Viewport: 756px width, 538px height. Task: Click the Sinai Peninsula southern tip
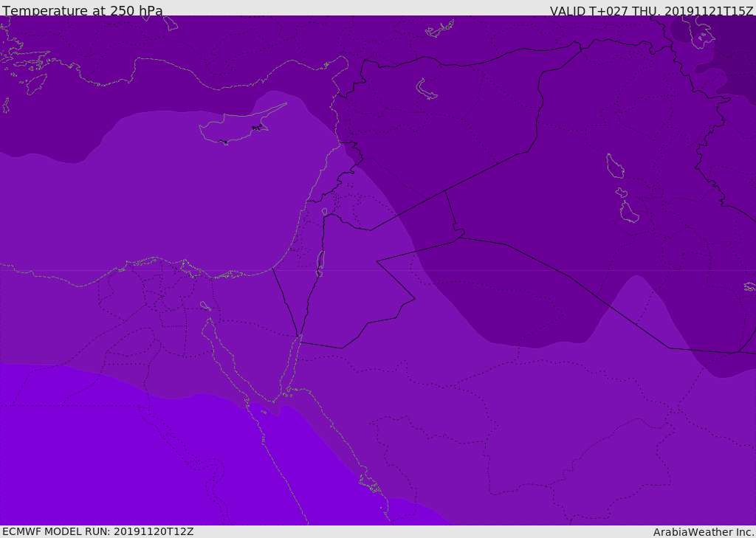coord(273,401)
